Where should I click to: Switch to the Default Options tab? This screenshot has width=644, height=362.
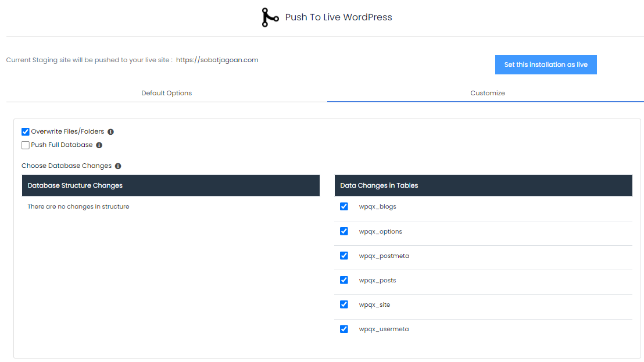pos(166,93)
